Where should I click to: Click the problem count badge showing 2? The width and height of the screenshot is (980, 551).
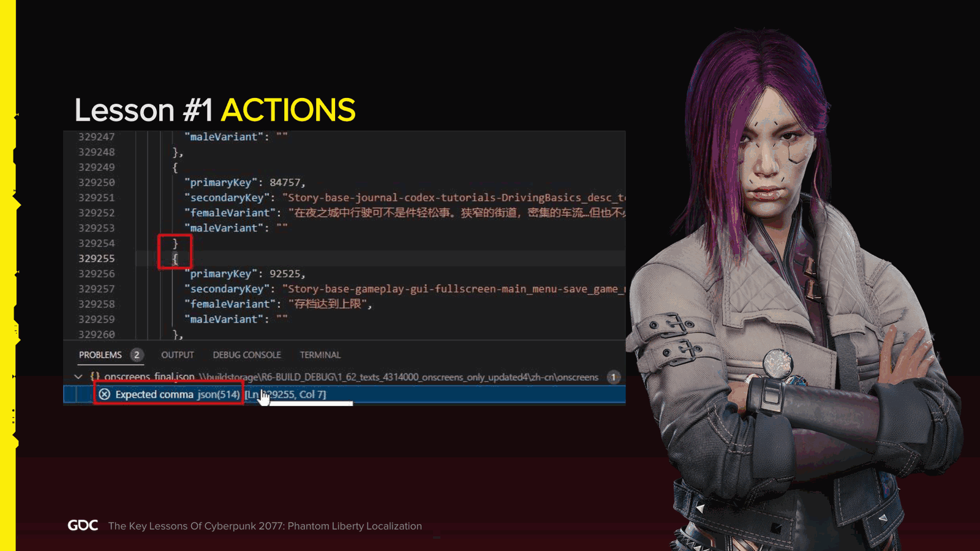click(x=137, y=355)
